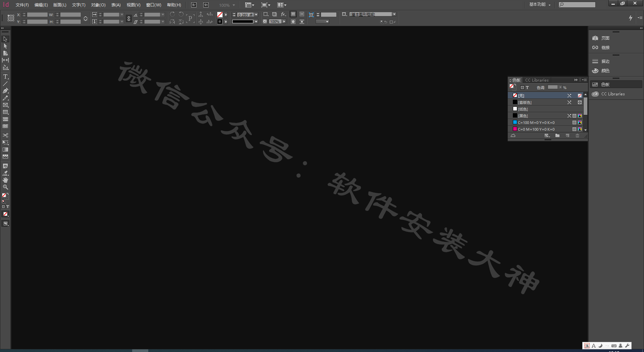
Task: Swap fill and stroke in Swatches panel
Action: click(x=515, y=85)
